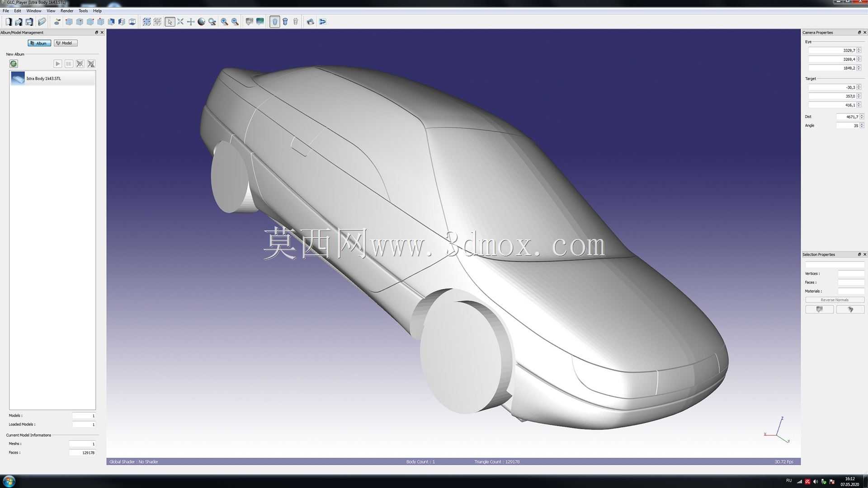Float the Album/Model Management panel
The image size is (868, 488).
[96, 33]
